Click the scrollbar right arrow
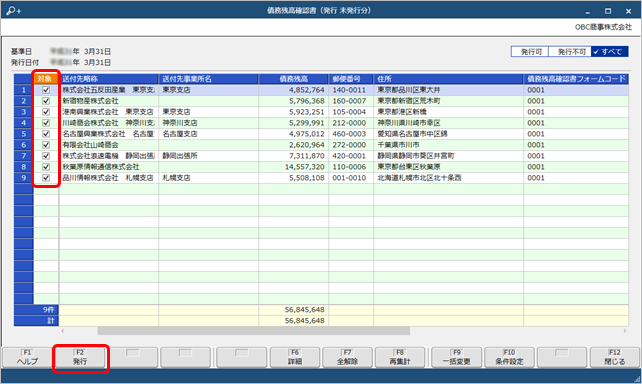 click(625, 331)
